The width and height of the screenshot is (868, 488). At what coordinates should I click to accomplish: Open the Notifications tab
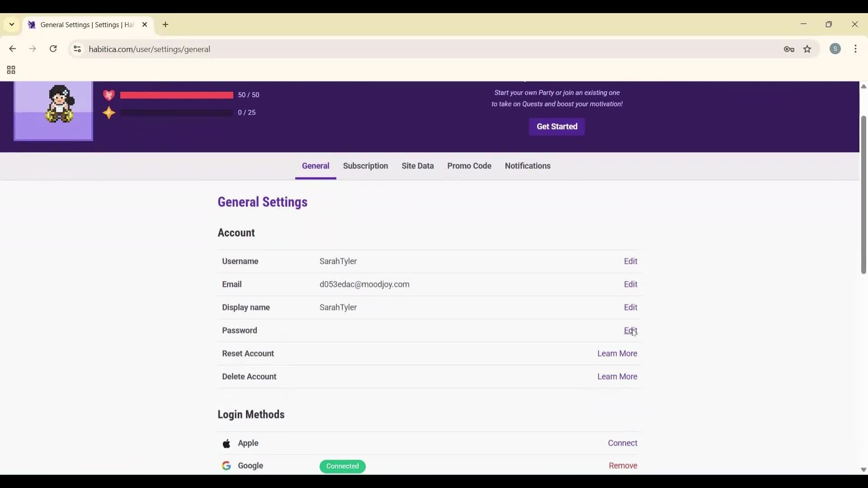528,166
